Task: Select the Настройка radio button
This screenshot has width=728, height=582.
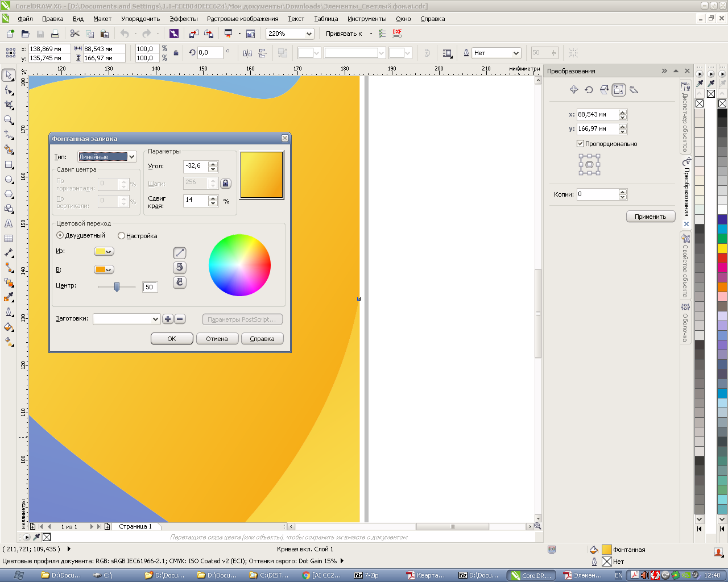Action: pyautogui.click(x=121, y=235)
